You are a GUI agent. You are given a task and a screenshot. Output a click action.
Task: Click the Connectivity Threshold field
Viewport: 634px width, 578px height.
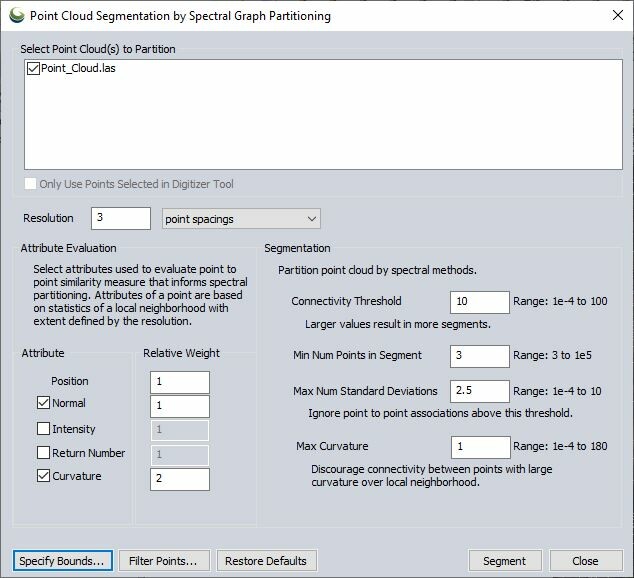[480, 302]
